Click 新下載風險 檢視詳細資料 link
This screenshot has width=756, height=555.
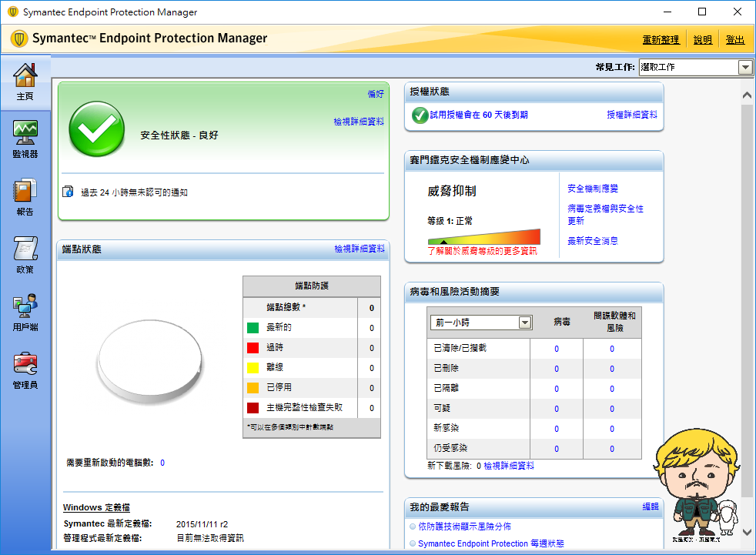coord(509,466)
